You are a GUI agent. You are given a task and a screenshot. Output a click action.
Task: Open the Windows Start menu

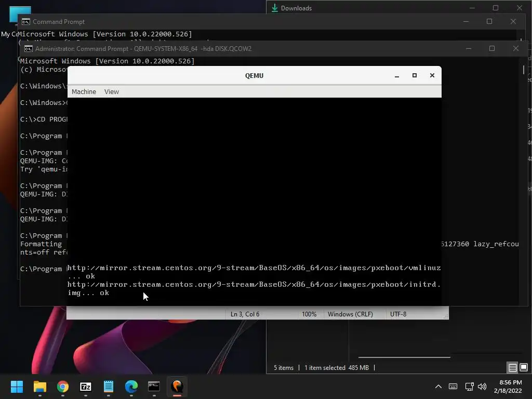[x=17, y=387]
